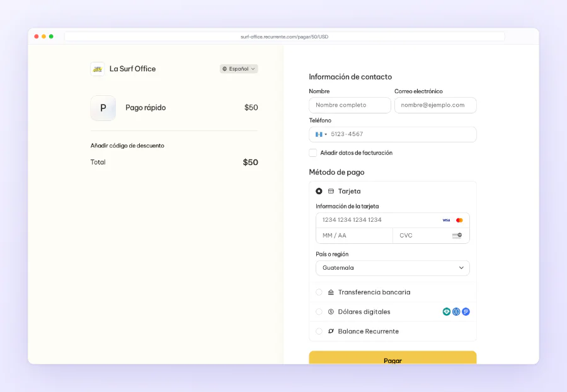This screenshot has height=392, width=567.
Task: Click the Visa logo in card field
Action: (446, 220)
